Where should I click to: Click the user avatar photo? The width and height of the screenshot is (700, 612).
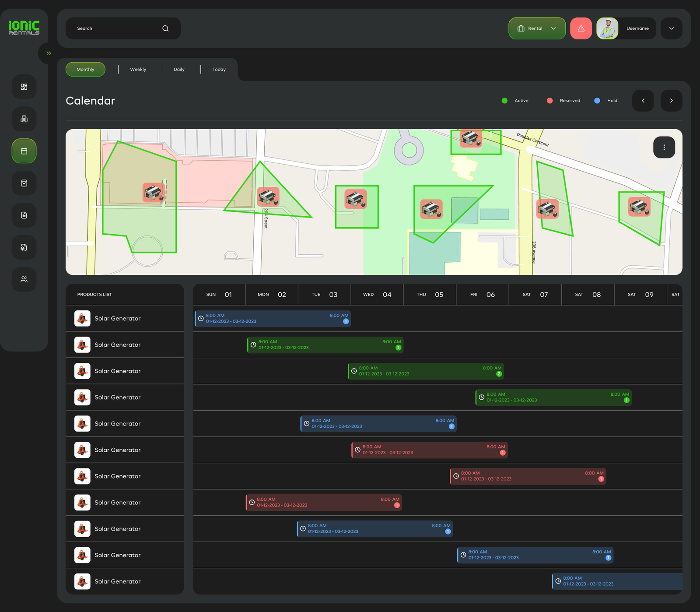607,28
